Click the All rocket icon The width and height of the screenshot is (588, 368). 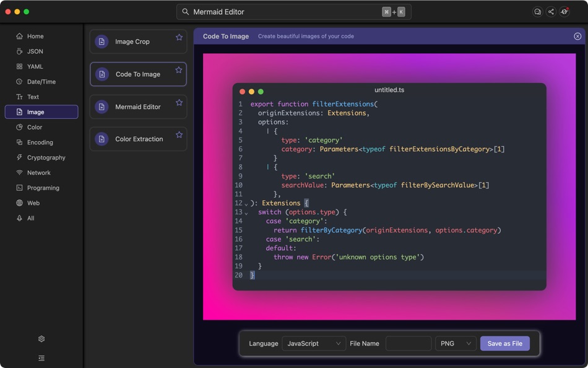pyautogui.click(x=20, y=218)
